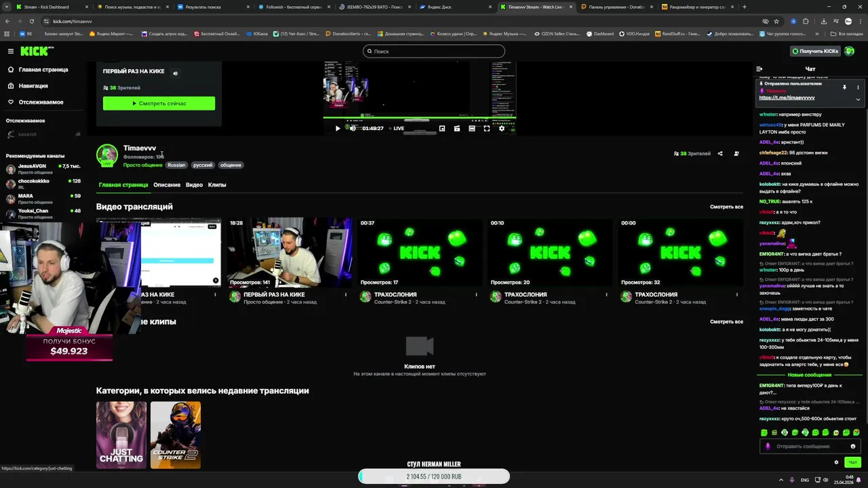The height and width of the screenshot is (488, 868).
Task: Open Отслеживаемое in the sidebar
Action: [36, 102]
